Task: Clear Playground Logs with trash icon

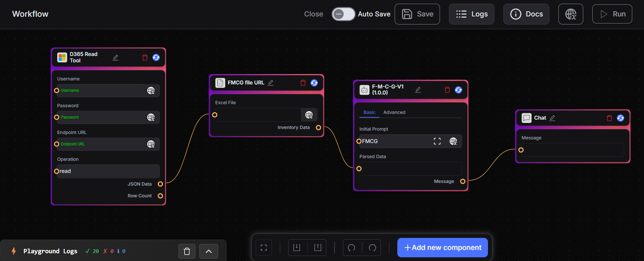Action: point(187,251)
